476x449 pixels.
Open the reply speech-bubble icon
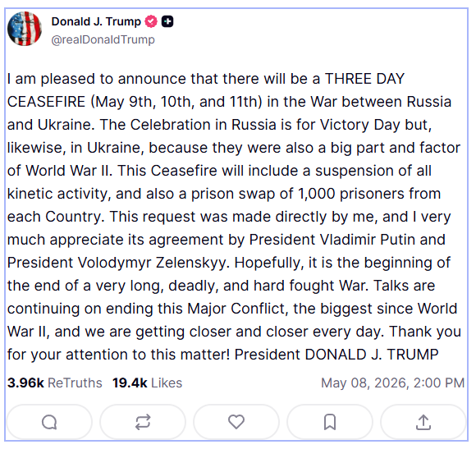[x=49, y=422]
